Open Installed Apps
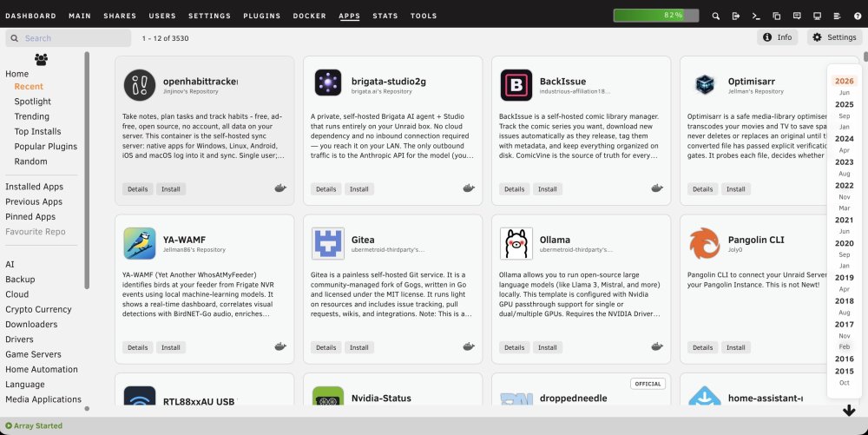 35,187
